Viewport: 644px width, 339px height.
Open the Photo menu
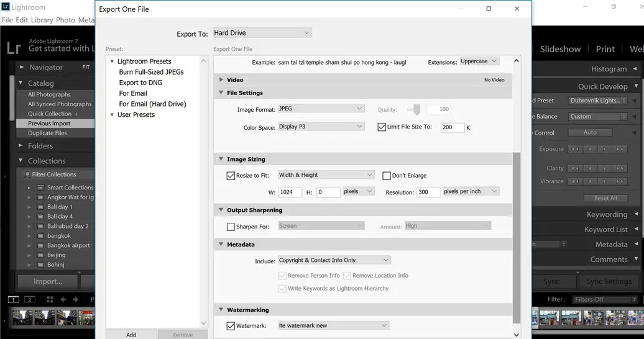pyautogui.click(x=65, y=20)
